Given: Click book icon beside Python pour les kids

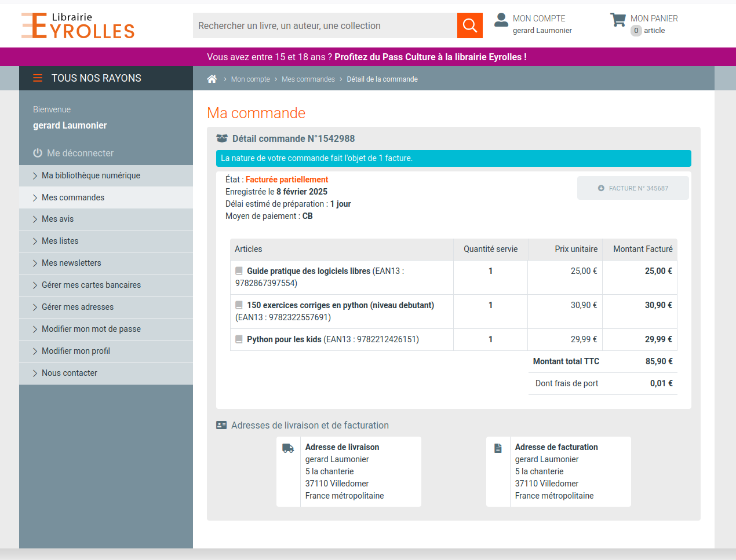Looking at the screenshot, I should pos(239,339).
